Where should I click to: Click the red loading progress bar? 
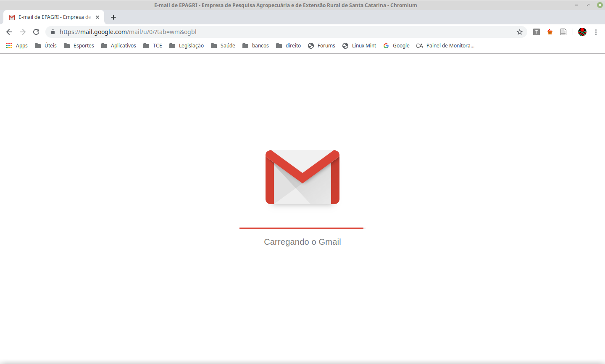301,228
